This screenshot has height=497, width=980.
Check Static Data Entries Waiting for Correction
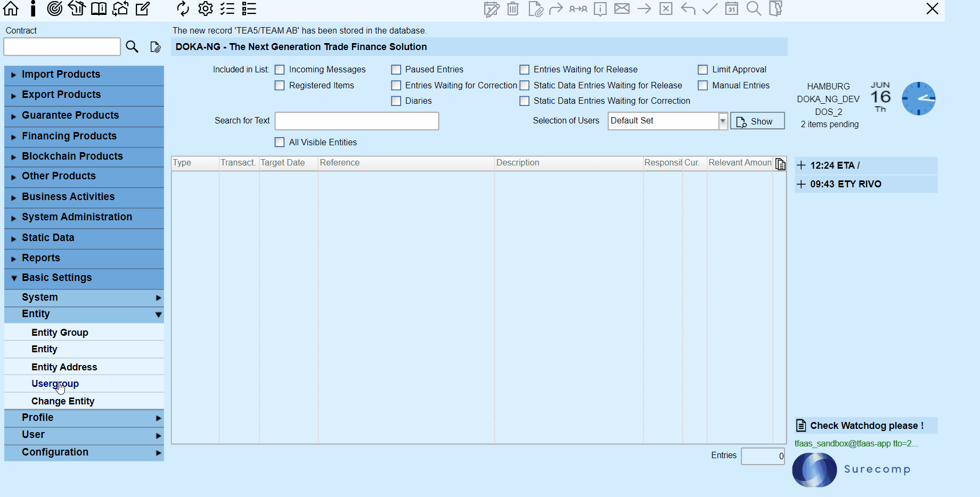(x=525, y=101)
